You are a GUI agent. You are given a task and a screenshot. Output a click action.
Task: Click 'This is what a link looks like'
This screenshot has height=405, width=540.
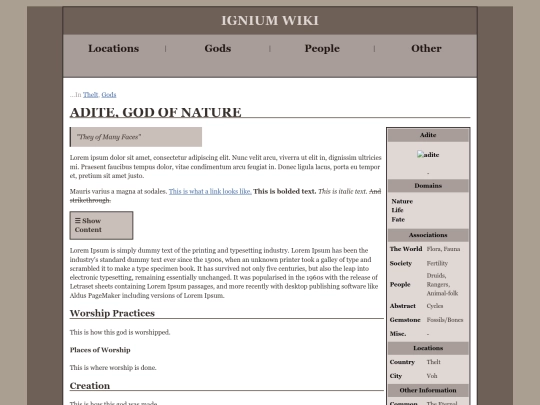(x=210, y=191)
